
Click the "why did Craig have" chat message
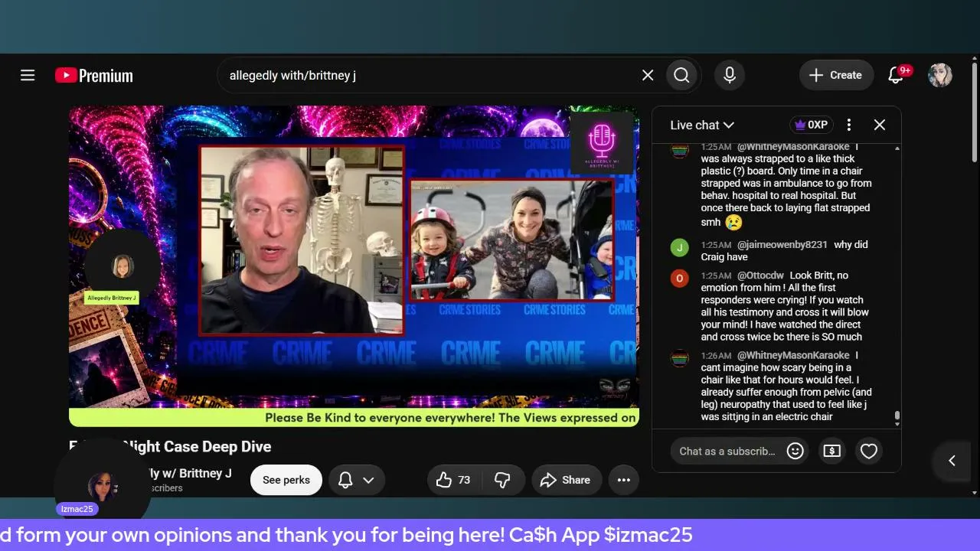click(785, 251)
